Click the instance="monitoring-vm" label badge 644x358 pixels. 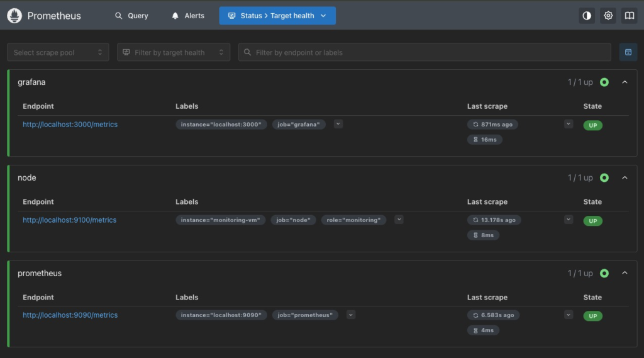(221, 220)
